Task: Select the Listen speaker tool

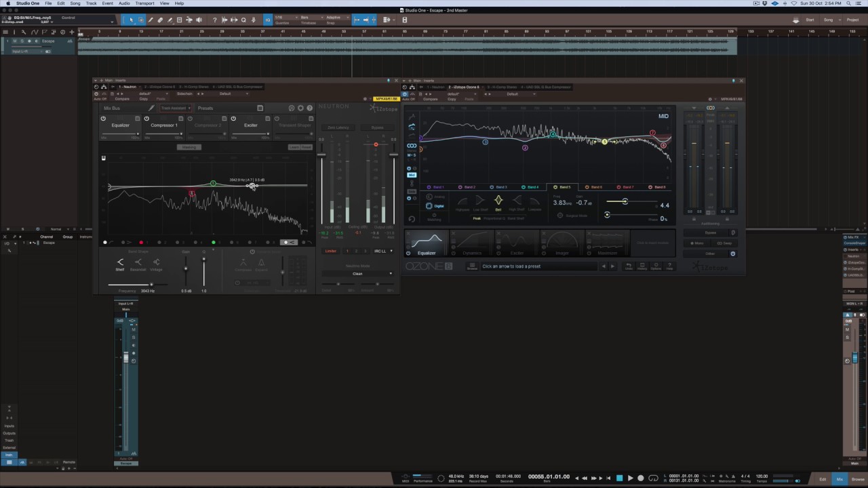Action: 199,20
